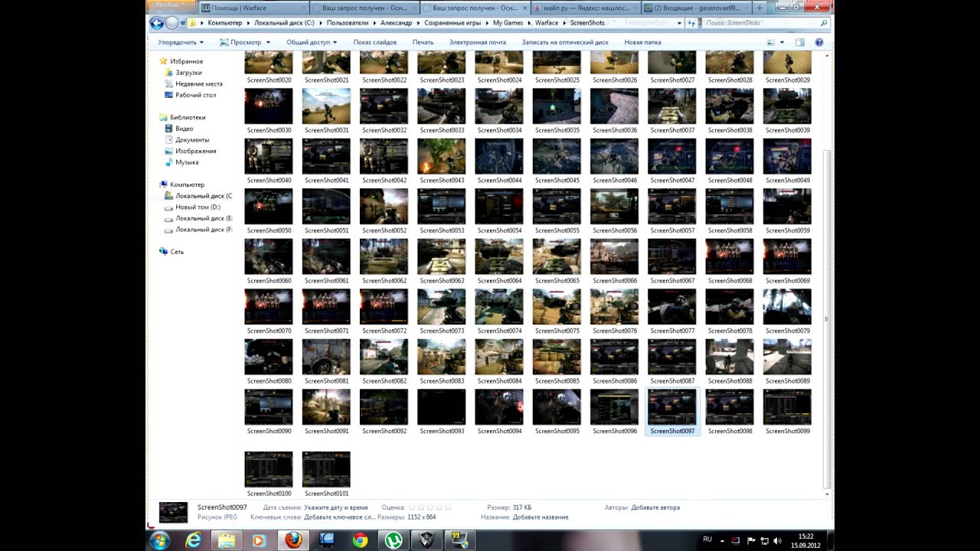Viewport: 980px width, 551px height.
Task: Open the Internet Explorer taskbar icon
Action: click(x=193, y=540)
